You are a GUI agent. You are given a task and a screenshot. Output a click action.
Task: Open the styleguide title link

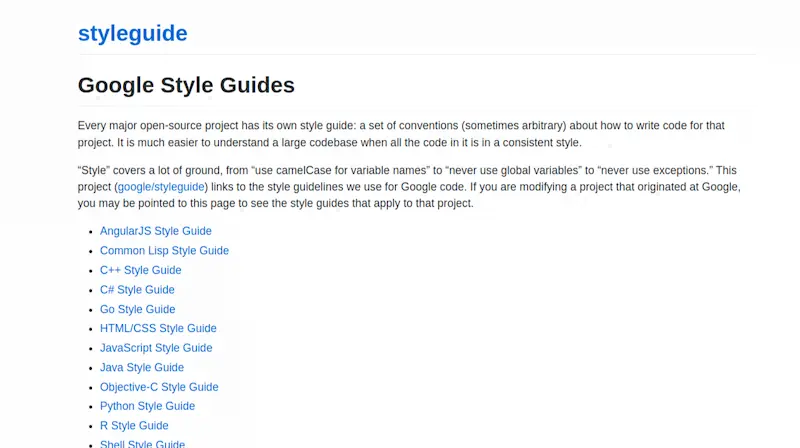coord(133,34)
